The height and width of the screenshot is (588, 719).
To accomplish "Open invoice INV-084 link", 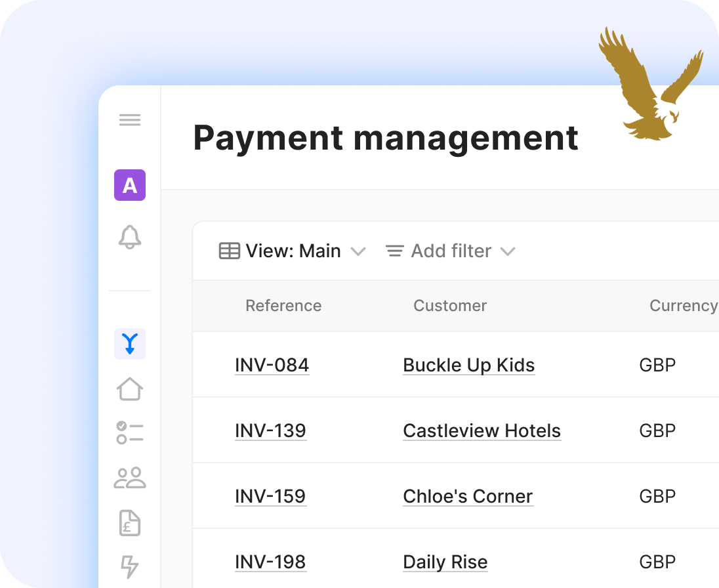I will coord(272,366).
